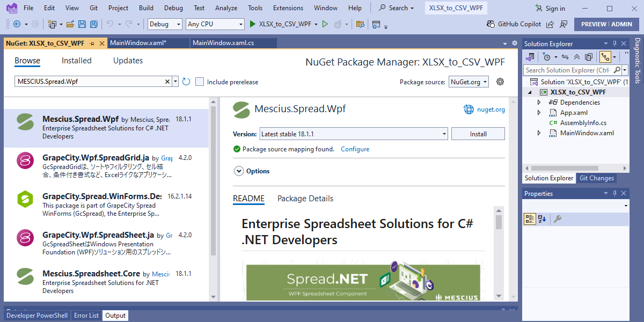Expand the MainWindow.xaml tree node
This screenshot has width=644, height=322.
point(539,133)
